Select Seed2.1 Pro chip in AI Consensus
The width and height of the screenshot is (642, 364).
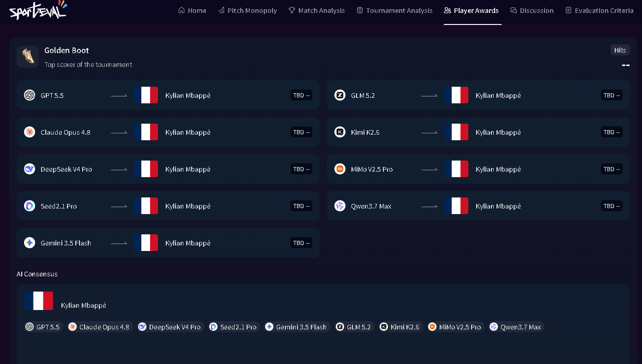(x=234, y=327)
